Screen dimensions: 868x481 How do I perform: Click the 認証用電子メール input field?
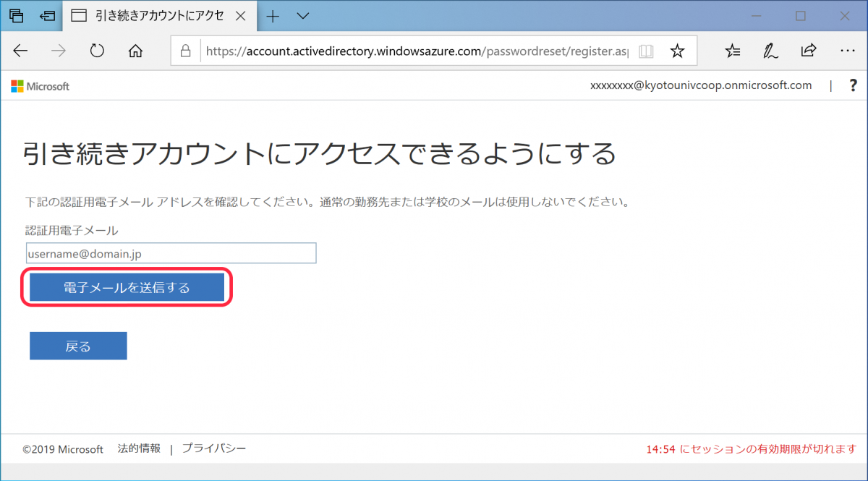point(171,253)
